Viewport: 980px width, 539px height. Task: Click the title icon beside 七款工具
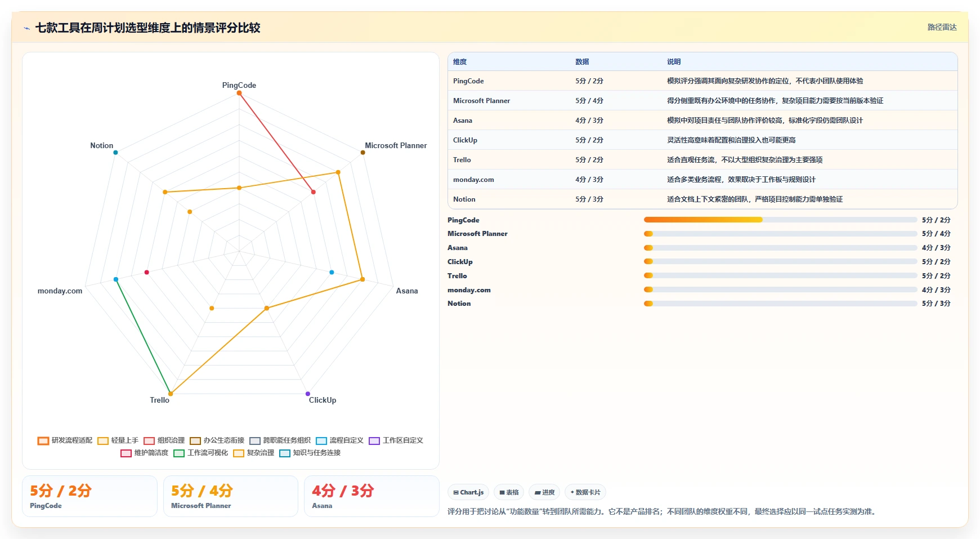26,28
